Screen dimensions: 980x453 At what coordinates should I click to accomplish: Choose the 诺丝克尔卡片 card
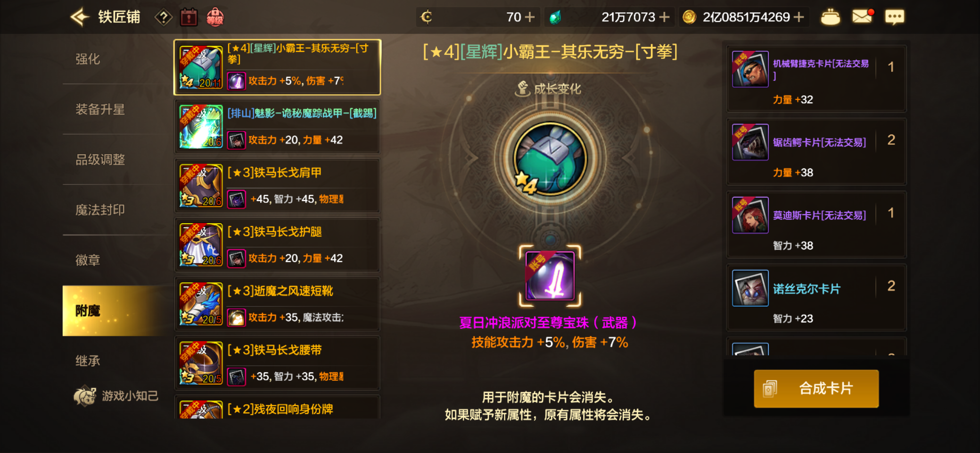click(x=816, y=297)
